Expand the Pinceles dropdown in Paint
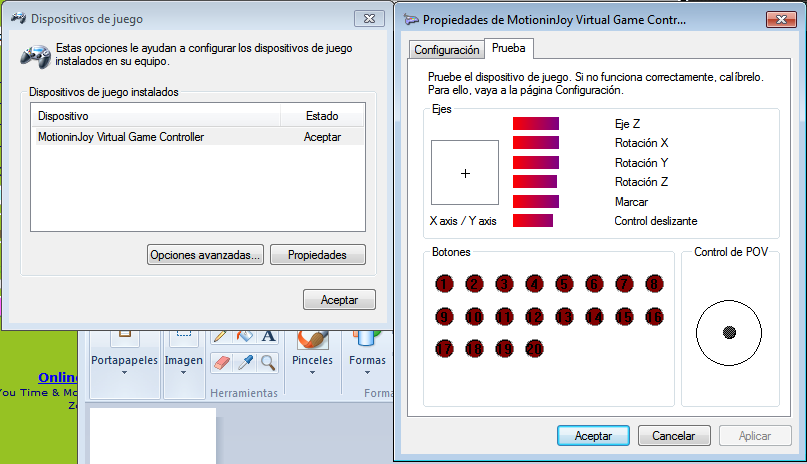The height and width of the screenshot is (464, 807). point(312,364)
